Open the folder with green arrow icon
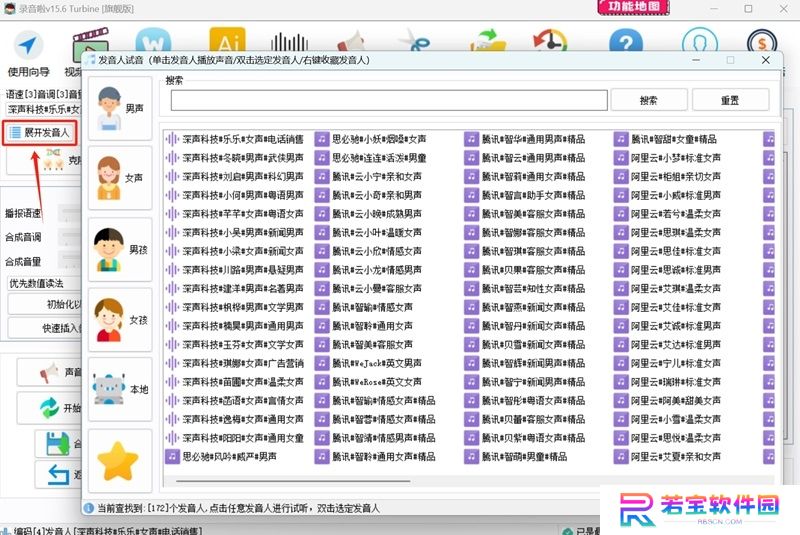This screenshot has width=800, height=535. (x=488, y=40)
